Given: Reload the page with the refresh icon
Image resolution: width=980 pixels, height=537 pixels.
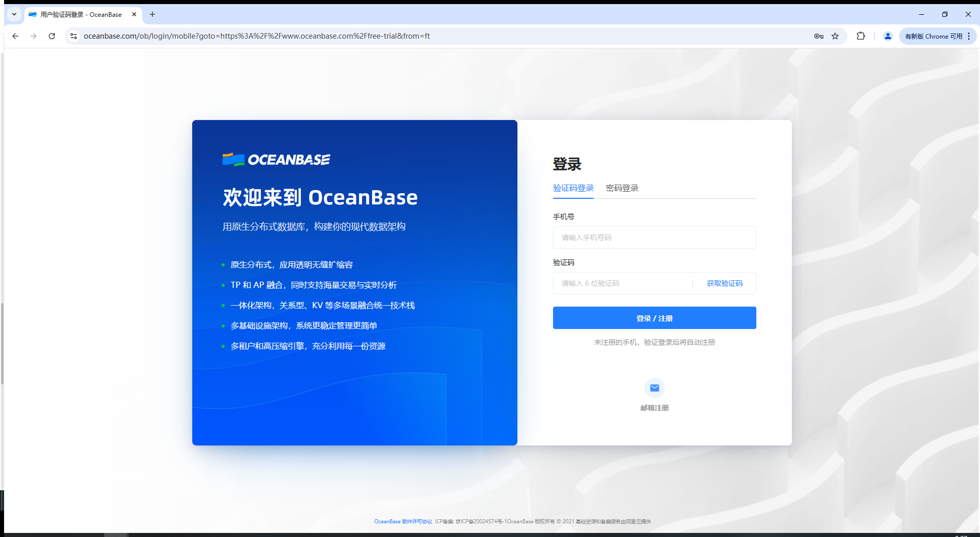Looking at the screenshot, I should pyautogui.click(x=52, y=36).
